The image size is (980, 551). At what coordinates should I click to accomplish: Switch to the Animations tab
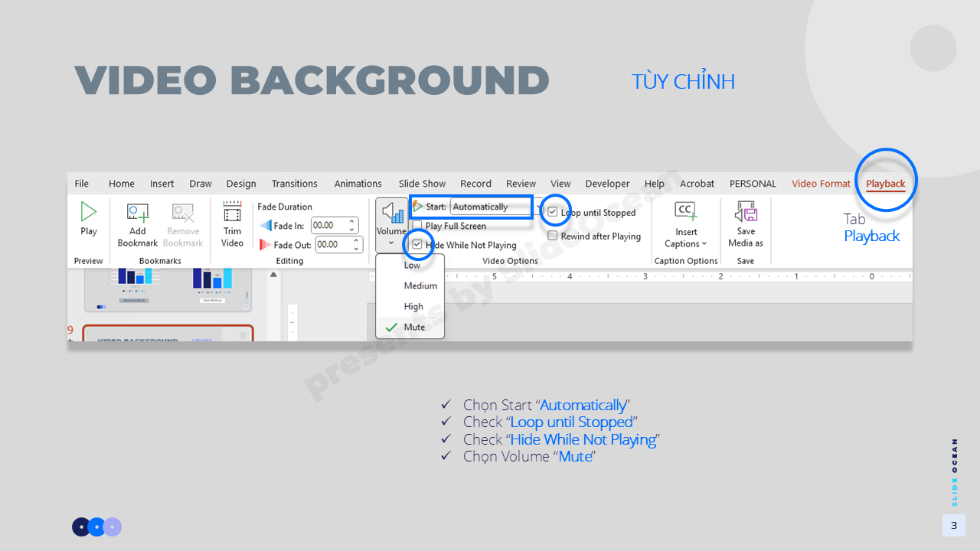[358, 184]
